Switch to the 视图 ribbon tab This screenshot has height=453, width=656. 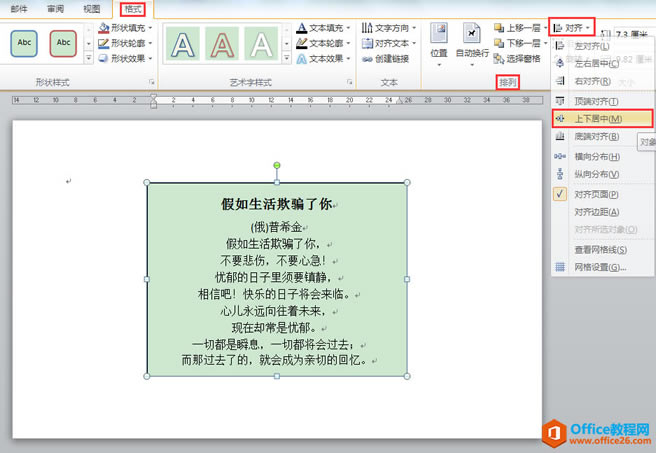point(92,9)
